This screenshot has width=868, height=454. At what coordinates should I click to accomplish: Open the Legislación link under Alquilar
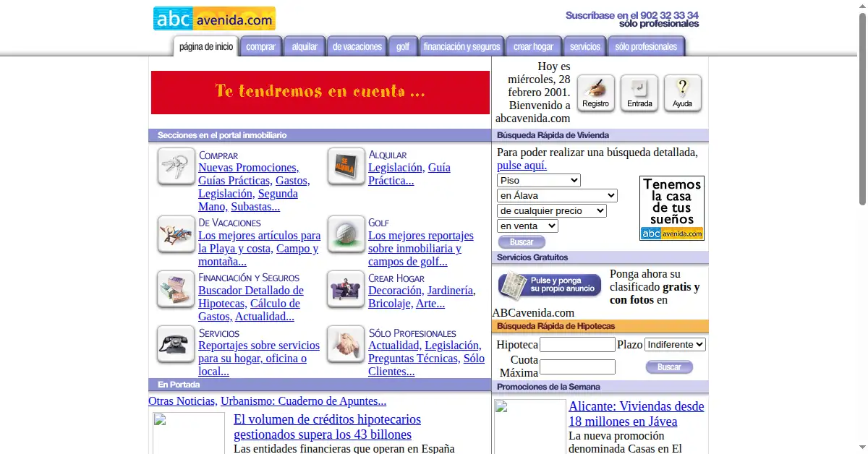click(396, 168)
